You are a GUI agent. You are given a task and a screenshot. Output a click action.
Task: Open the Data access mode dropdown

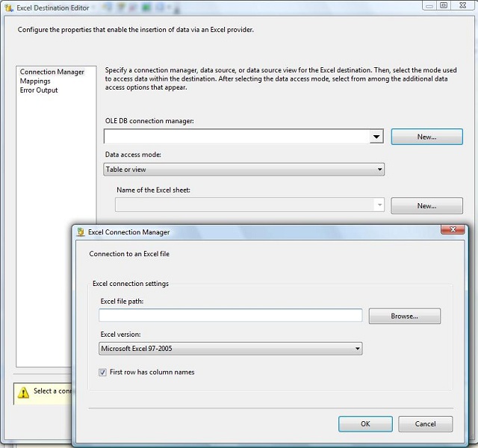[243, 169]
